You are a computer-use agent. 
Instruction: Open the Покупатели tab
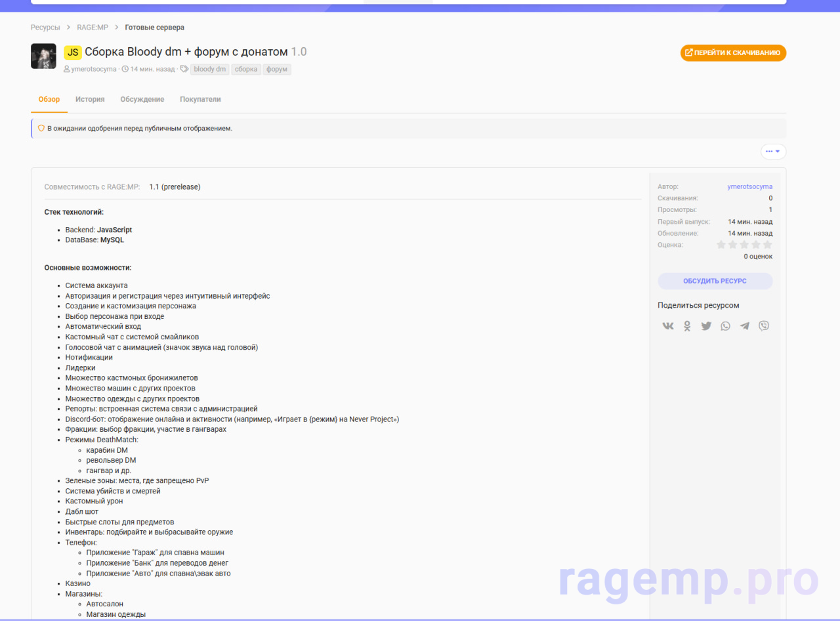200,100
